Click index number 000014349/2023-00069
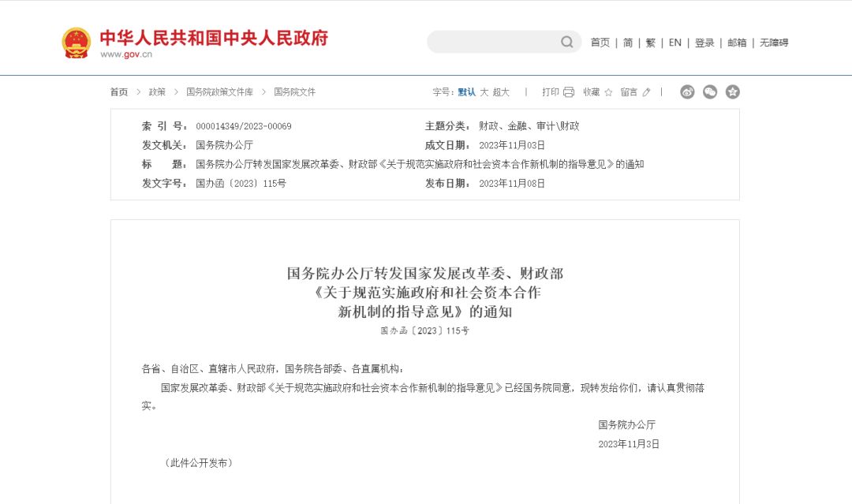Image resolution: width=852 pixels, height=504 pixels. pyautogui.click(x=244, y=126)
